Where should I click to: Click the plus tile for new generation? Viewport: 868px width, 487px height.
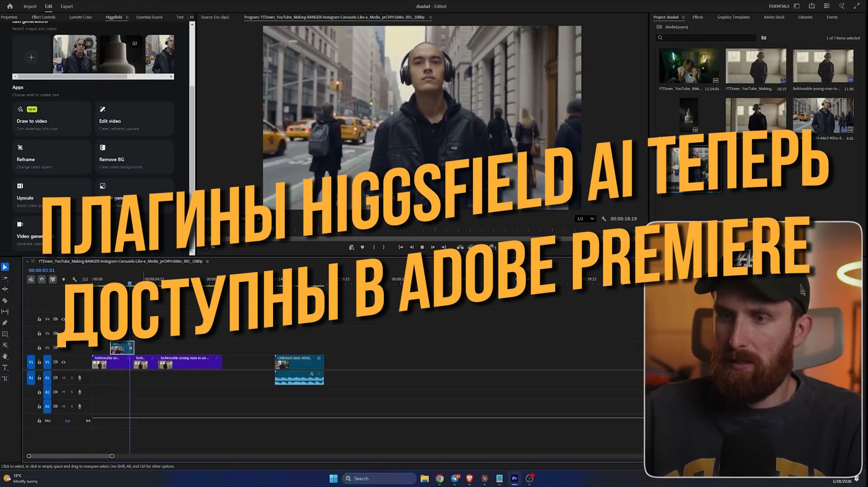[x=31, y=57]
